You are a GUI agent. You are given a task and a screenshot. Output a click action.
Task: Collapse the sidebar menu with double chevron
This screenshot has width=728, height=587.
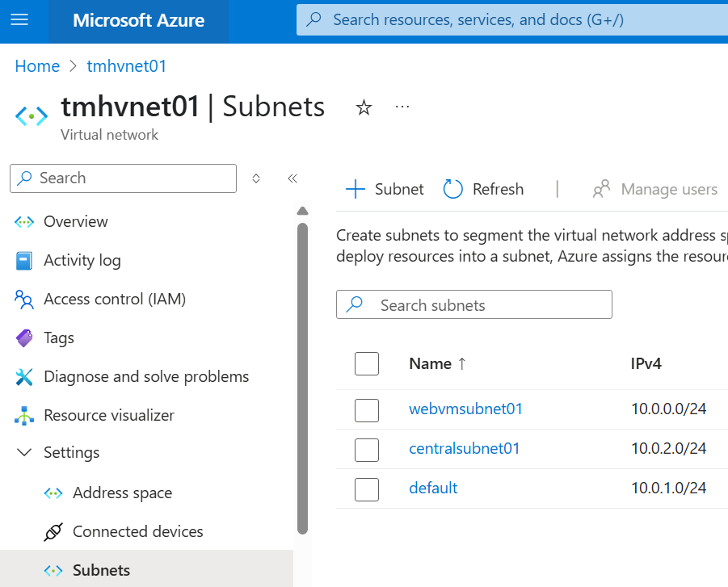[x=292, y=178]
